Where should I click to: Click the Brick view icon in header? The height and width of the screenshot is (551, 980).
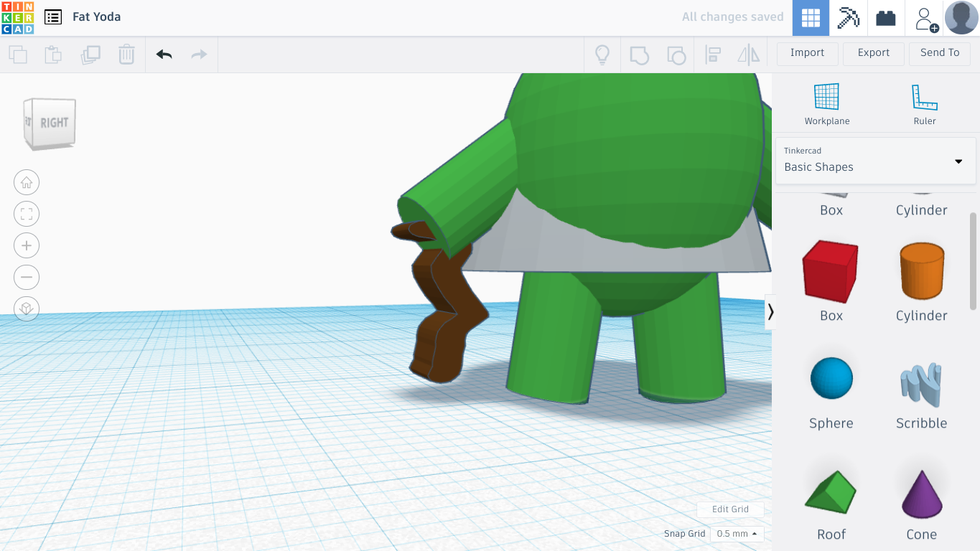(x=885, y=17)
